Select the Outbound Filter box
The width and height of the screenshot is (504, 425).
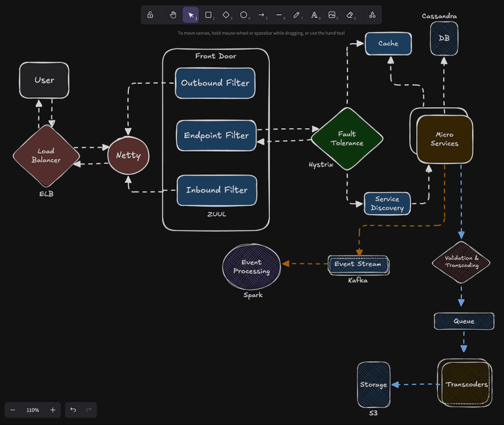(x=215, y=83)
